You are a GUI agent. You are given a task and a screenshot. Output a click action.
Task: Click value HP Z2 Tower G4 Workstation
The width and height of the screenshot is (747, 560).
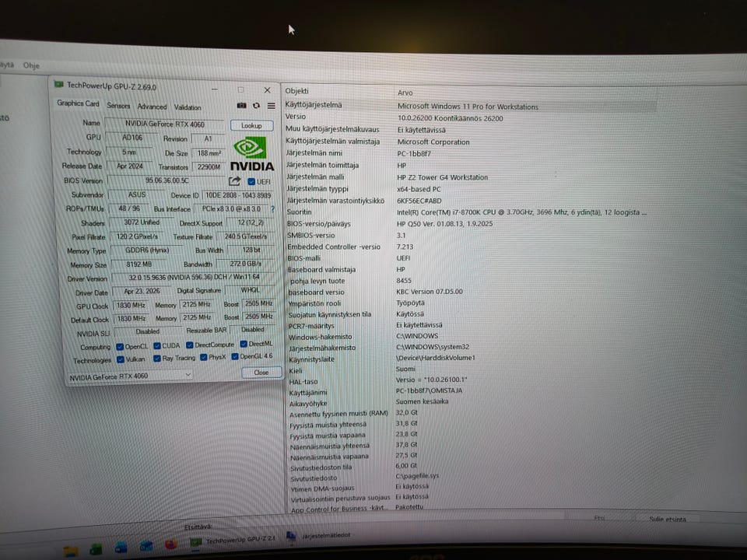[x=443, y=177]
